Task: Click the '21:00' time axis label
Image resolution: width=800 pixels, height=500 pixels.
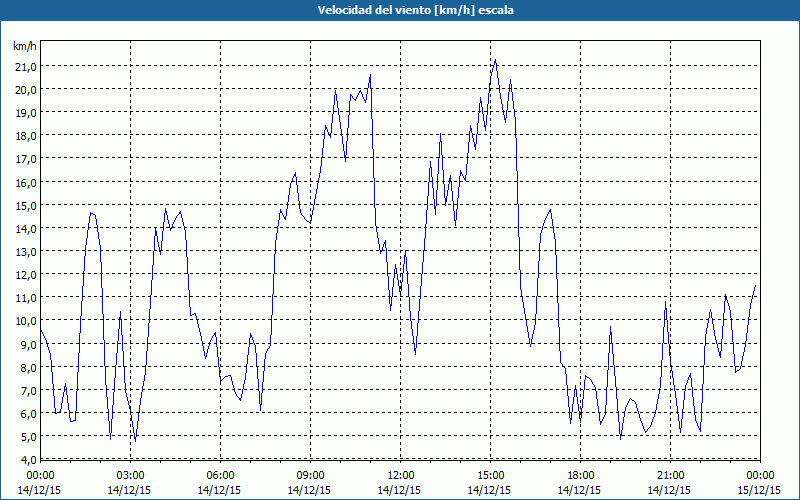Action: point(670,476)
